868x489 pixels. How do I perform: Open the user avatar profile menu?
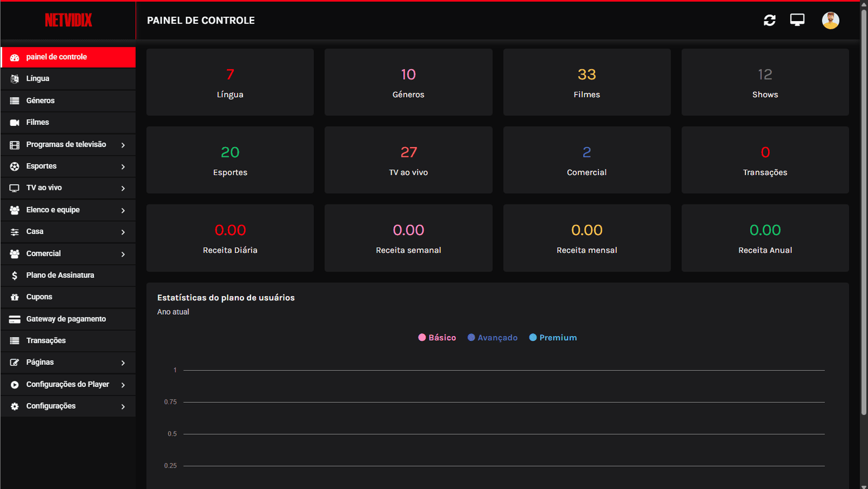tap(830, 21)
